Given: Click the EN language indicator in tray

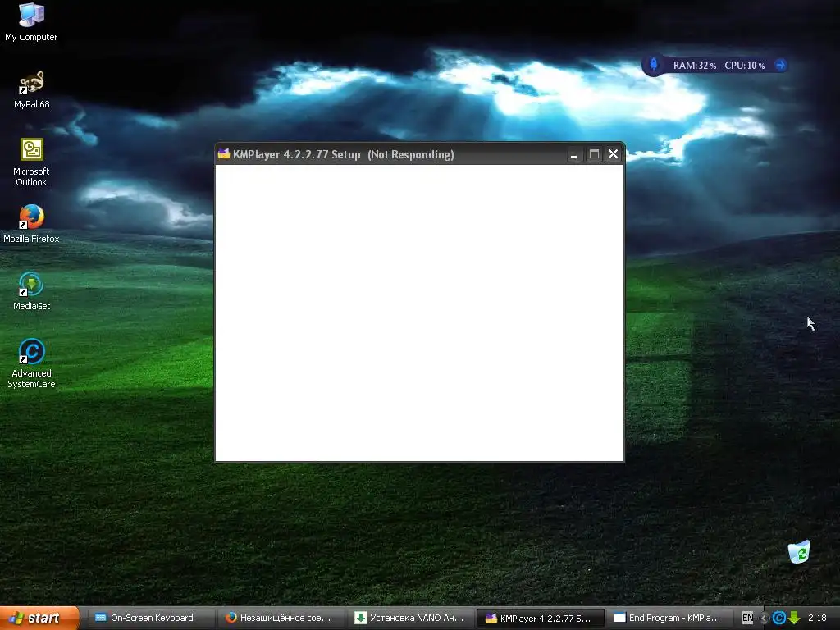Looking at the screenshot, I should 747,618.
